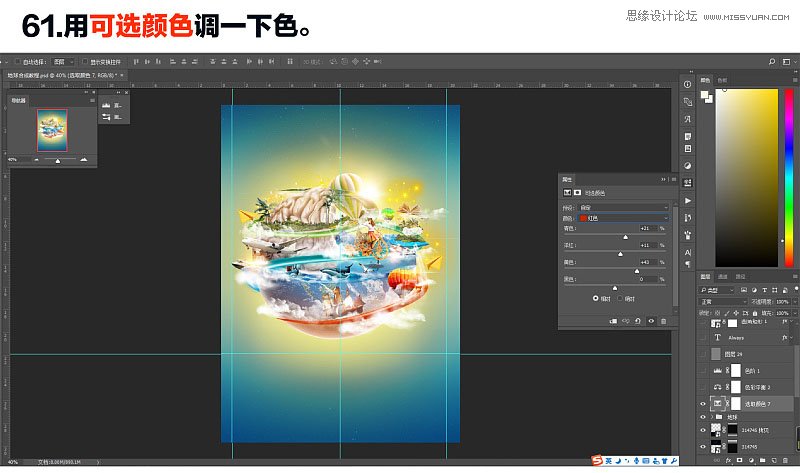Open the Properties panel menu icon
This screenshot has width=800, height=473.
click(x=673, y=179)
